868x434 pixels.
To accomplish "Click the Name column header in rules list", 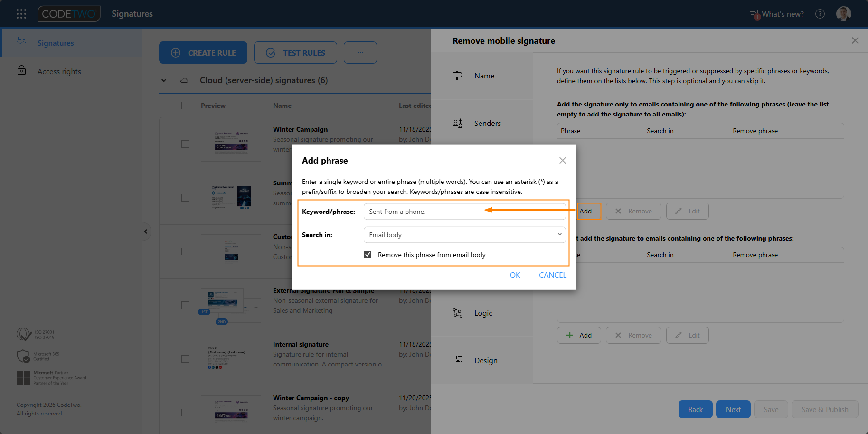I will (282, 106).
